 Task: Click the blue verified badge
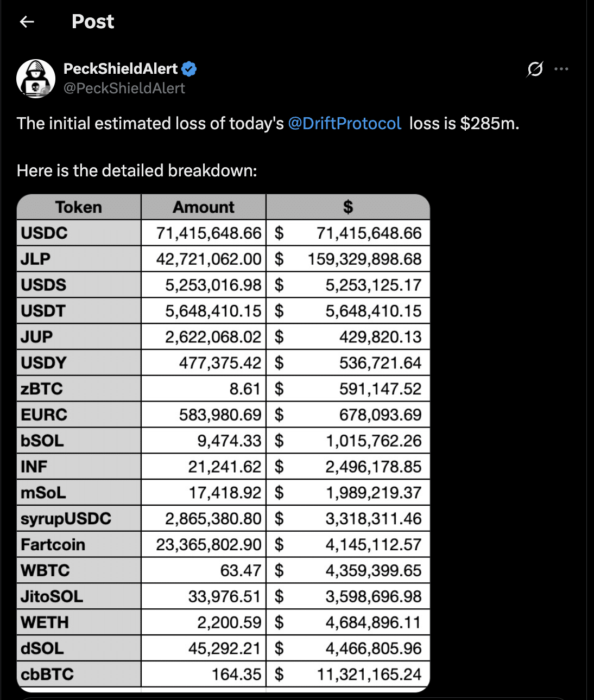click(x=189, y=69)
